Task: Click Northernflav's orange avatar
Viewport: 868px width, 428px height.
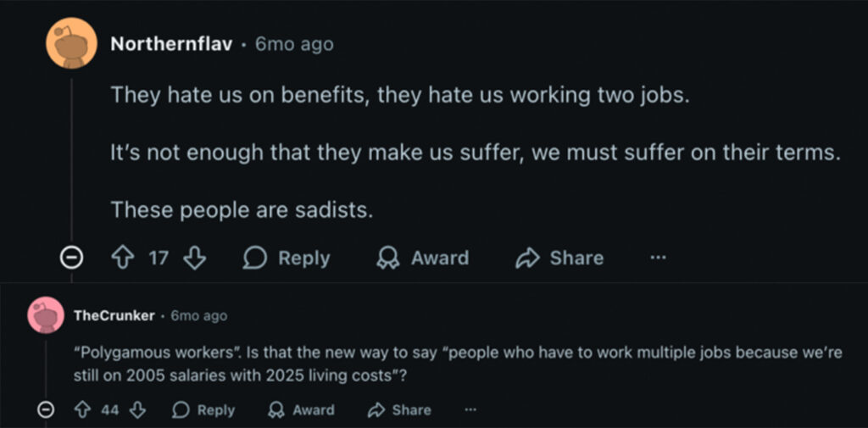Action: [x=71, y=43]
